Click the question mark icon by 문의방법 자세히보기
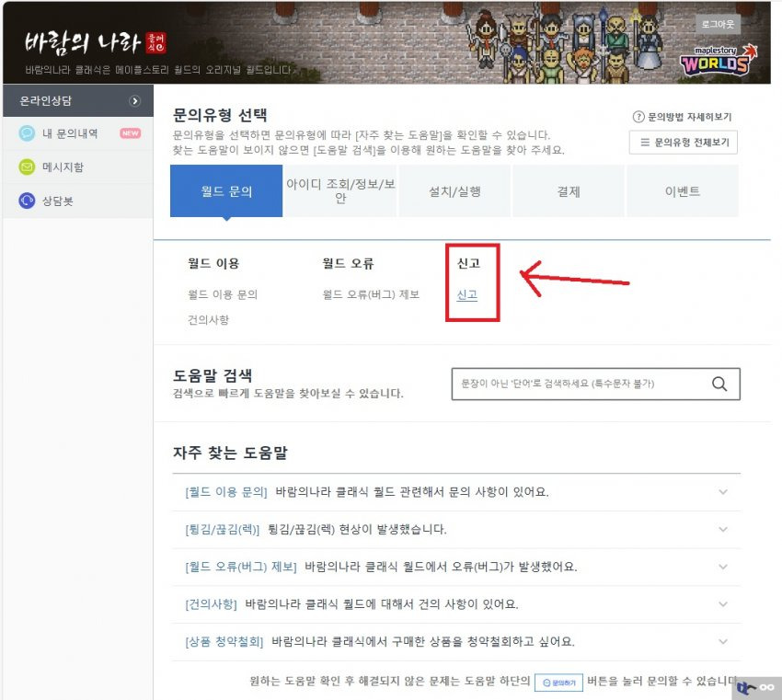782x700 pixels. (638, 117)
